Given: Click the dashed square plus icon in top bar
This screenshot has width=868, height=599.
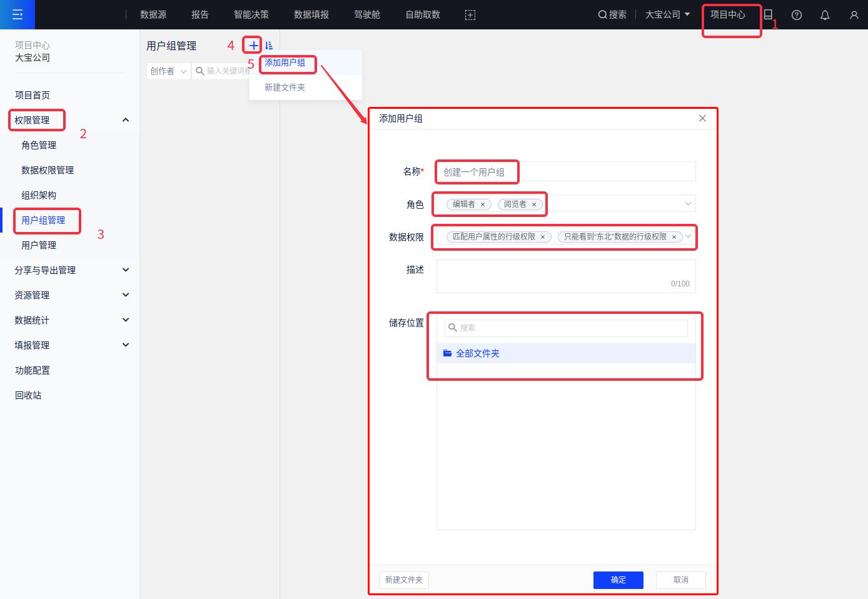Looking at the screenshot, I should 470,15.
